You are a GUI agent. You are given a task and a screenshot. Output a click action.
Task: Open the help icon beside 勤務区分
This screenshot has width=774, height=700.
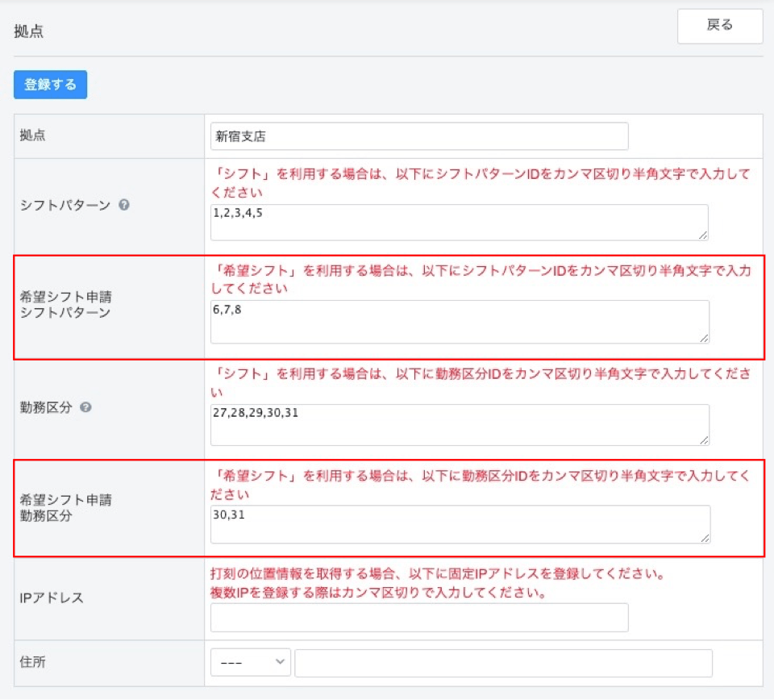[86, 407]
